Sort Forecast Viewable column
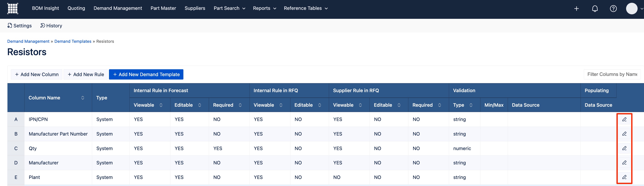This screenshot has width=644, height=186. tap(161, 105)
